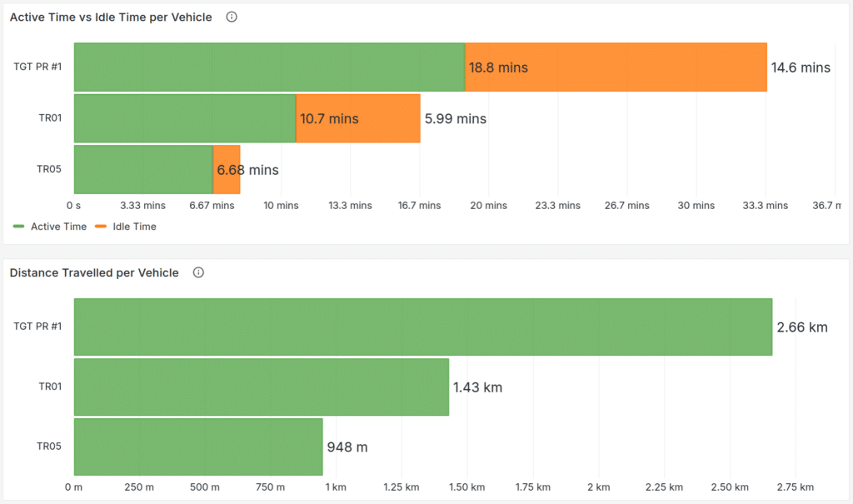Click the 6.67 mins axis tick label
Image resolution: width=853 pixels, height=504 pixels.
(x=212, y=205)
